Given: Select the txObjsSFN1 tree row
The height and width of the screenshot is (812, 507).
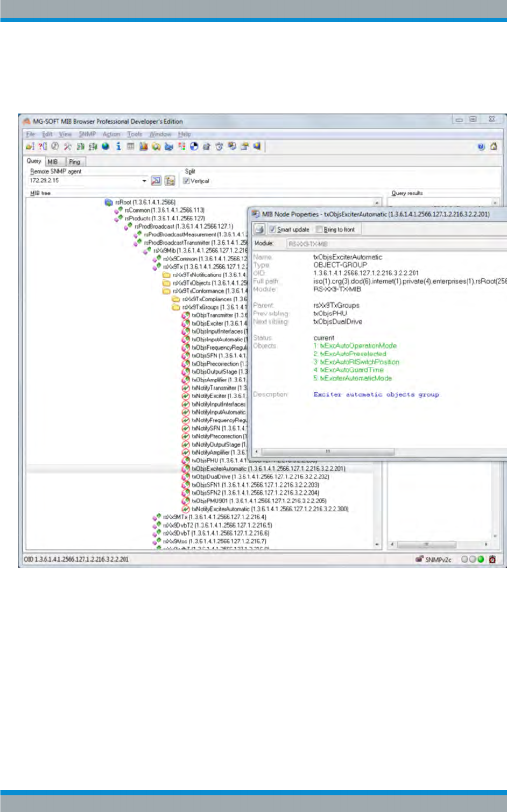Looking at the screenshot, I should [x=255, y=485].
